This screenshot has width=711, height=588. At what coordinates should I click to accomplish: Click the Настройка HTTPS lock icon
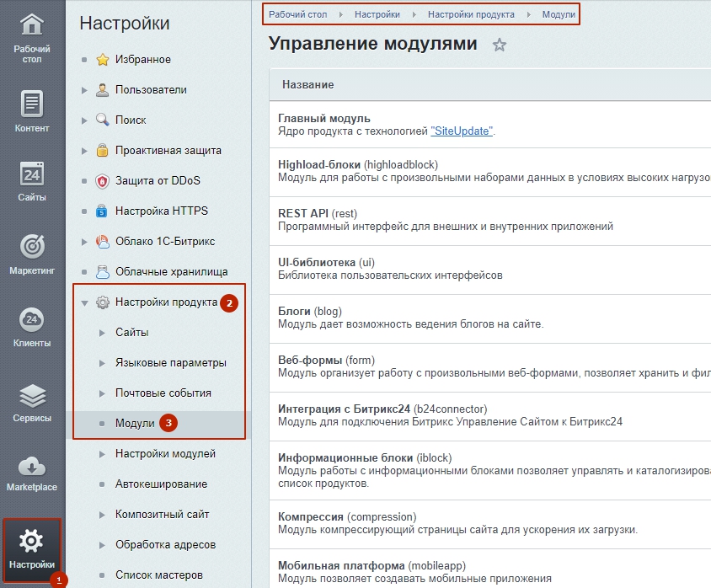pos(102,211)
